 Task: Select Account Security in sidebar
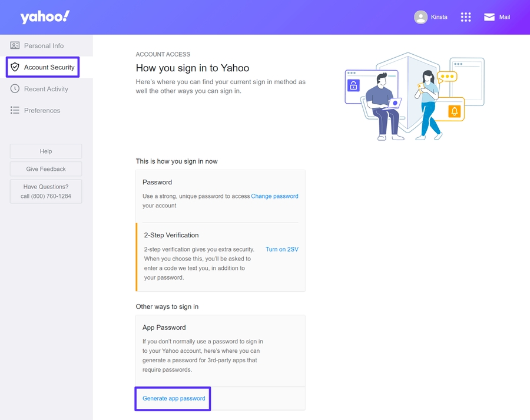coord(49,67)
